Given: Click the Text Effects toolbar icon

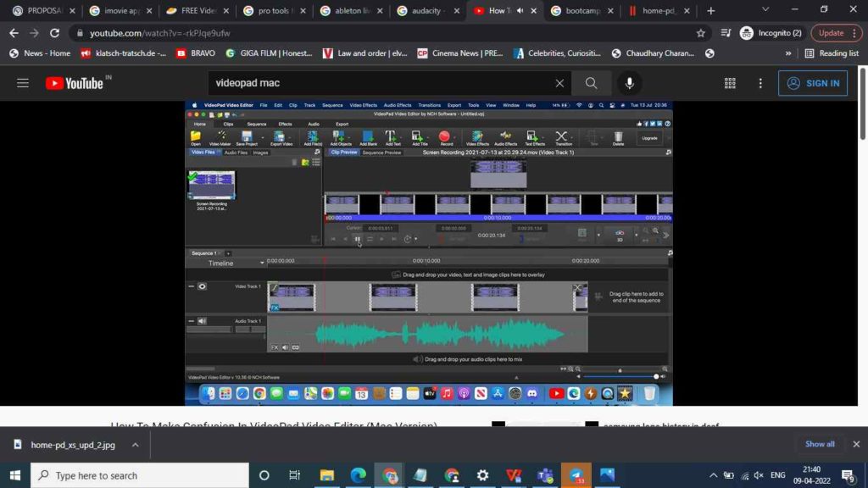Looking at the screenshot, I should tap(532, 136).
